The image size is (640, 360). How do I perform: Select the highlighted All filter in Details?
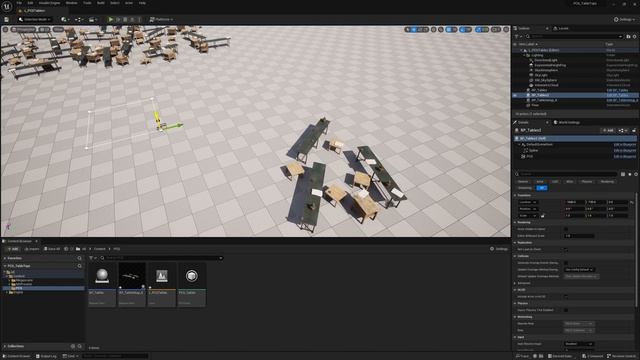coord(542,188)
